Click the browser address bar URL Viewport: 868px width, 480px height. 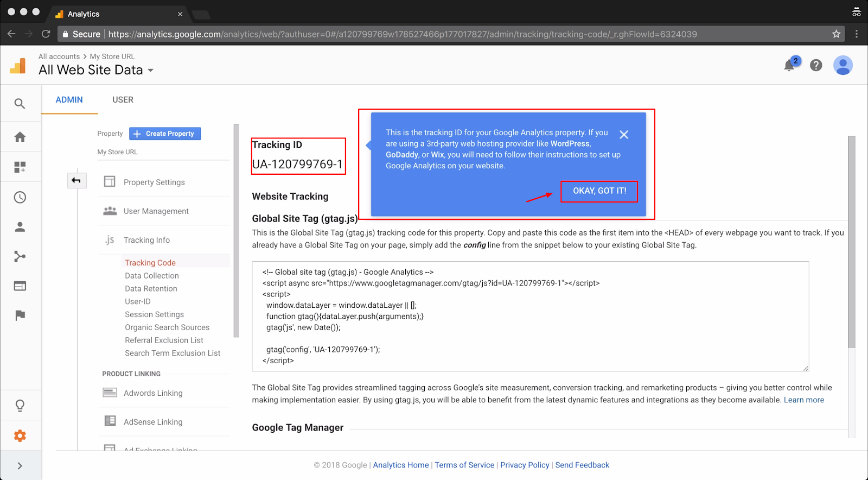pyautogui.click(x=403, y=34)
